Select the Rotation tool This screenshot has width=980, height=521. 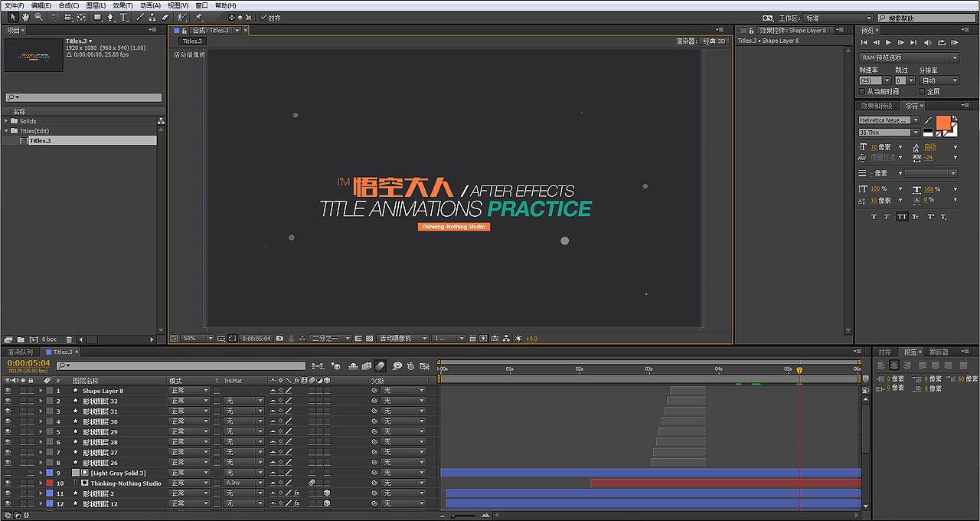coord(56,17)
